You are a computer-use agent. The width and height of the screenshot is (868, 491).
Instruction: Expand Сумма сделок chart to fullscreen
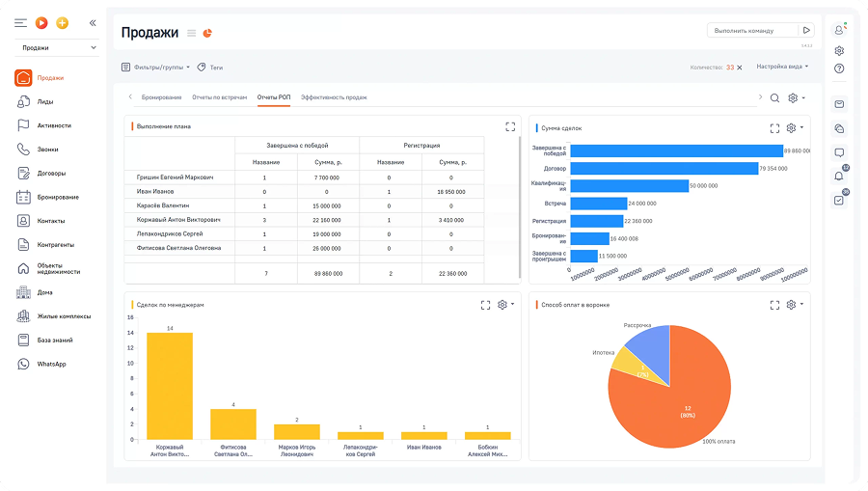[774, 127]
